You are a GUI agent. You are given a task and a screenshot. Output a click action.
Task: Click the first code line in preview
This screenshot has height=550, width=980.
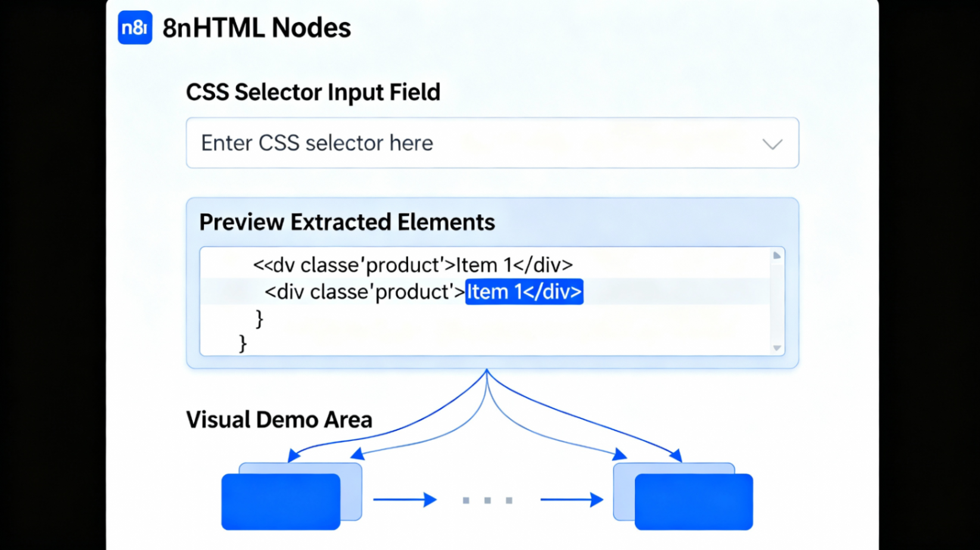[x=412, y=265]
